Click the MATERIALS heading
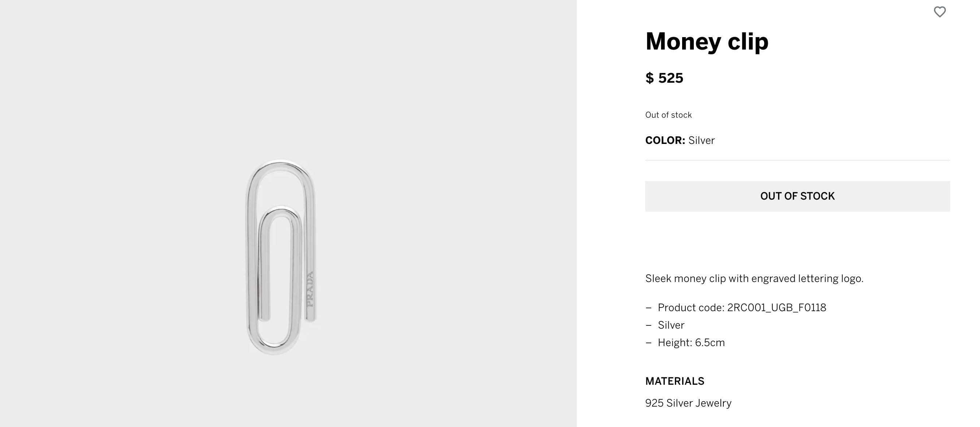 click(675, 381)
